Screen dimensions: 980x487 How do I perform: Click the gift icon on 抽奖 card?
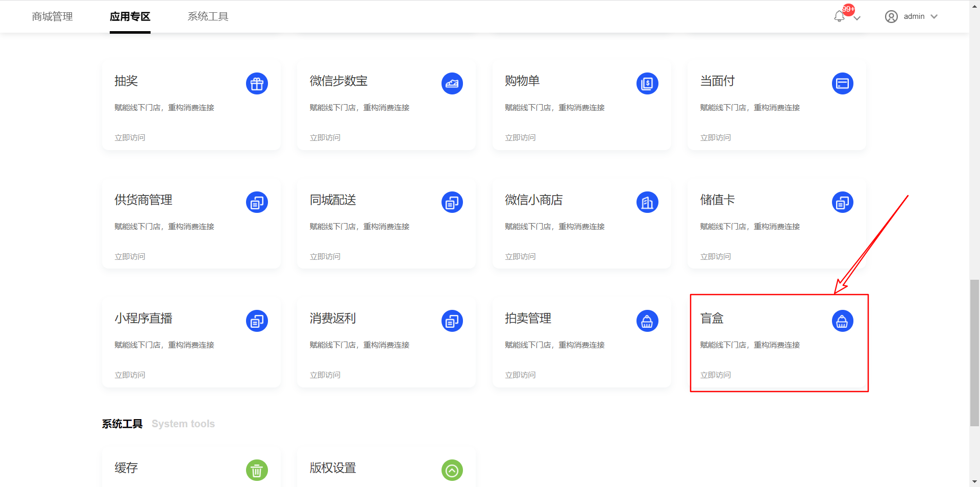coord(257,84)
